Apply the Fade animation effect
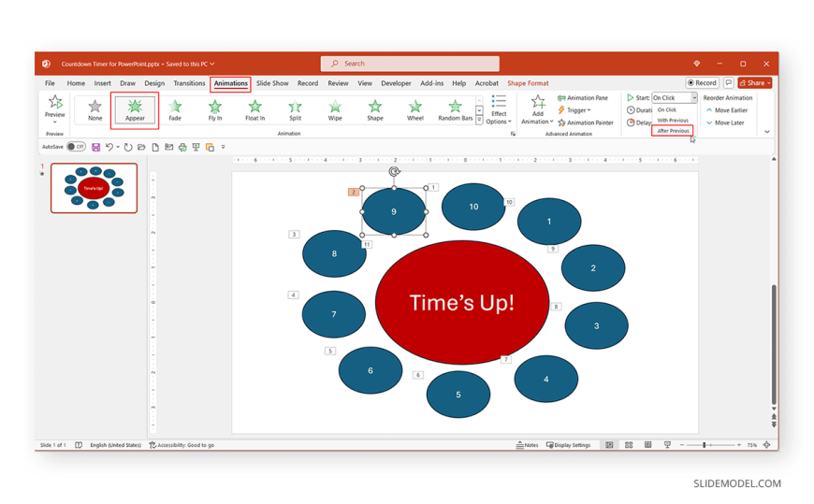This screenshot has width=814, height=504. point(175,110)
